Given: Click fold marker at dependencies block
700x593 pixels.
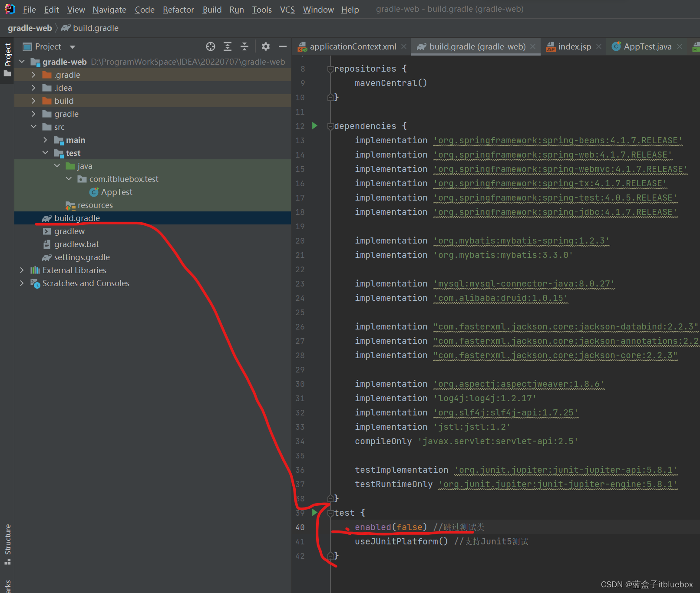Looking at the screenshot, I should (330, 126).
